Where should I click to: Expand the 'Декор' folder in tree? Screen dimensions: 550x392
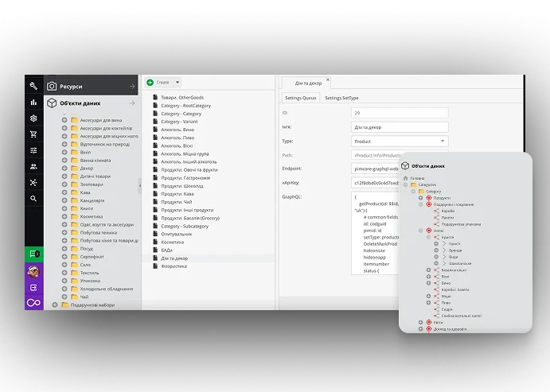point(64,169)
